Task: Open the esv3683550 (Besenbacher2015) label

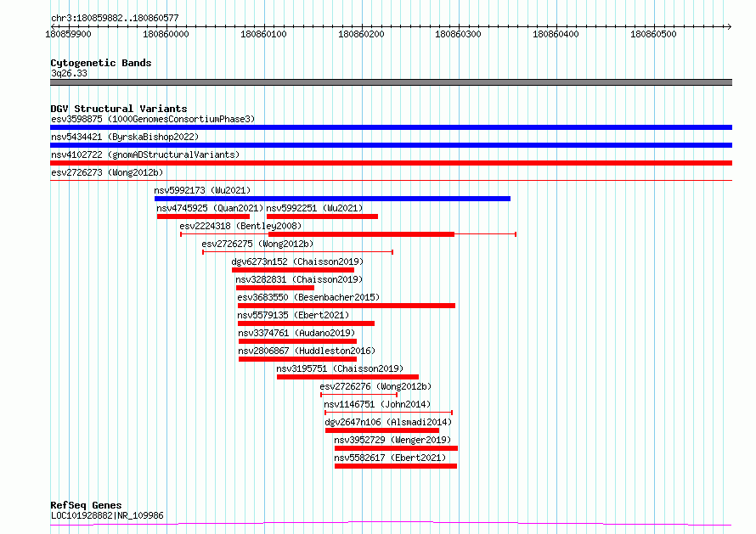Action: pyautogui.click(x=308, y=297)
